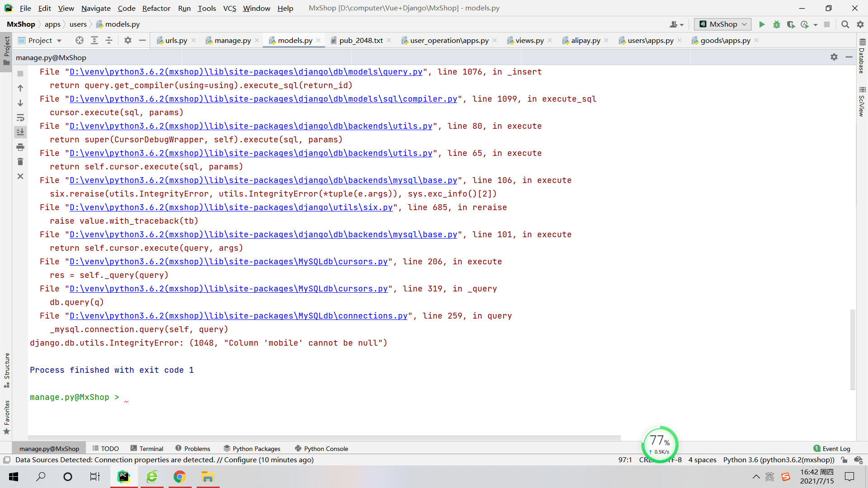Open the connections.py traceback link

pos(238,316)
